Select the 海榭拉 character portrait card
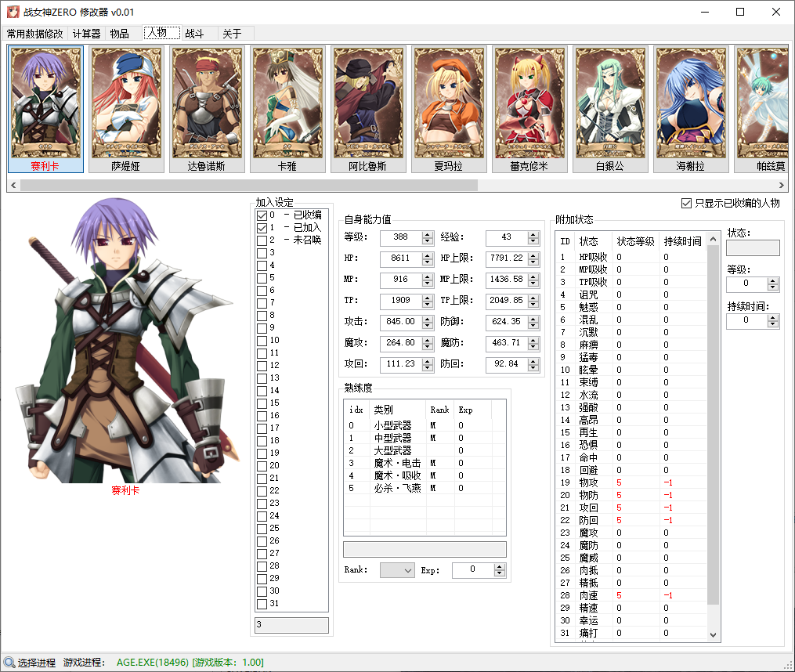The height and width of the screenshot is (672, 795). [691, 110]
